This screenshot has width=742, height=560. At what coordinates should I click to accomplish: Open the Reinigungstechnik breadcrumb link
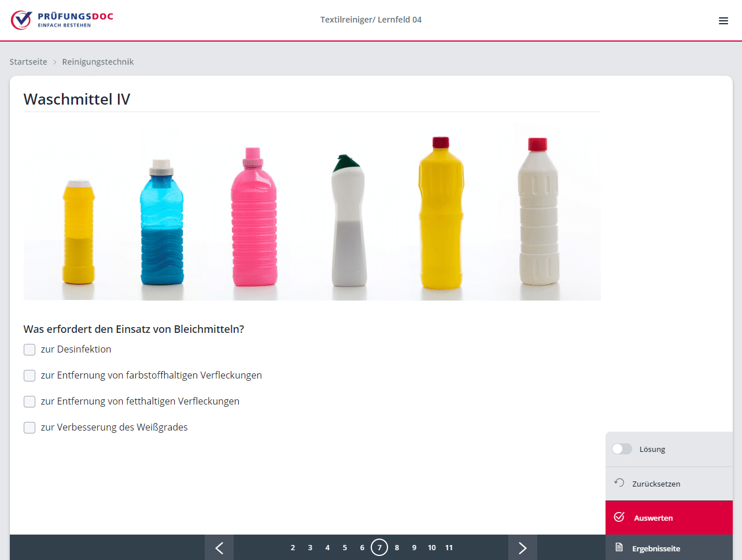tap(98, 62)
